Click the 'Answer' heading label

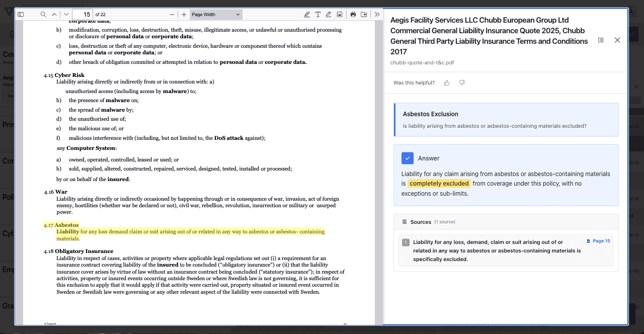coord(429,158)
